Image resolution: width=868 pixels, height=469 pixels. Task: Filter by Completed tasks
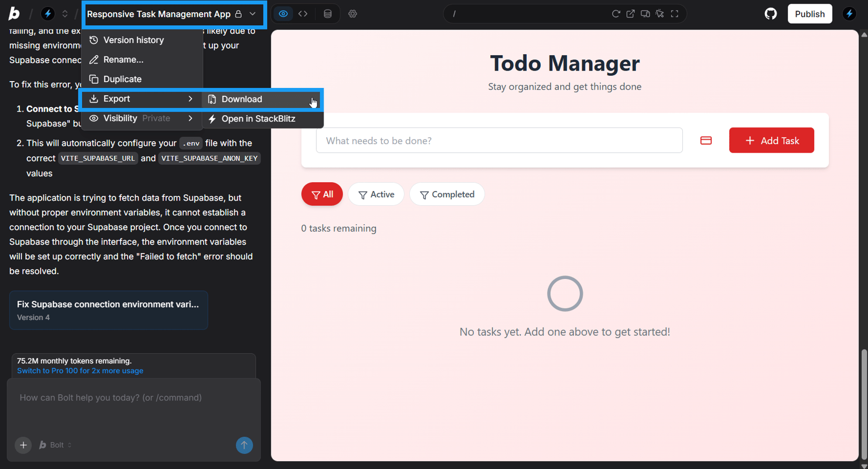[447, 194]
